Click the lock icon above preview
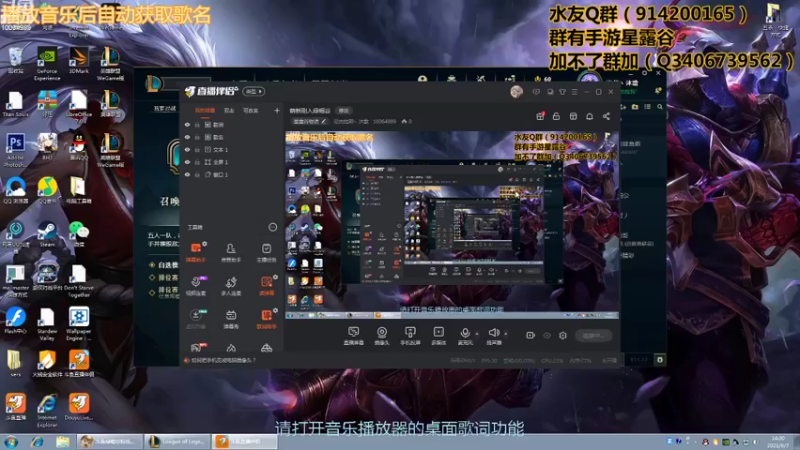Screen dimensions: 800x450 pos(556,116)
